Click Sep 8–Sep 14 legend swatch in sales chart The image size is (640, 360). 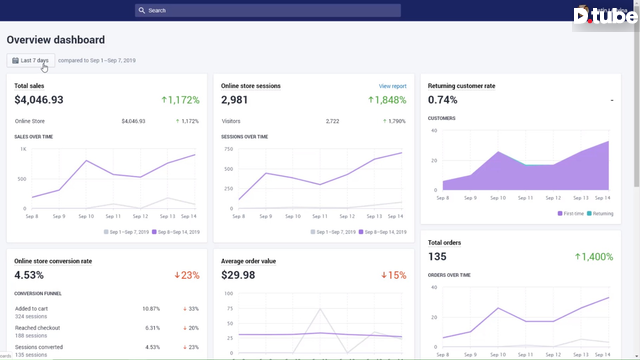coord(154,232)
